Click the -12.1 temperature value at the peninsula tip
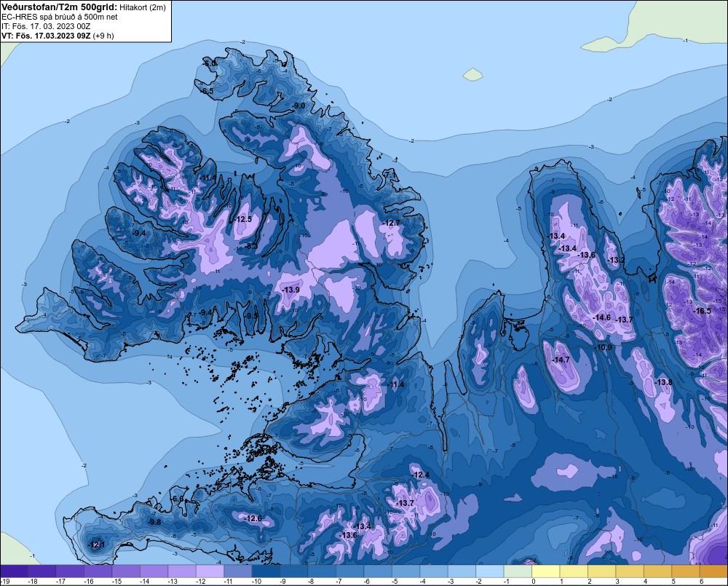The image size is (728, 586). pos(97,545)
